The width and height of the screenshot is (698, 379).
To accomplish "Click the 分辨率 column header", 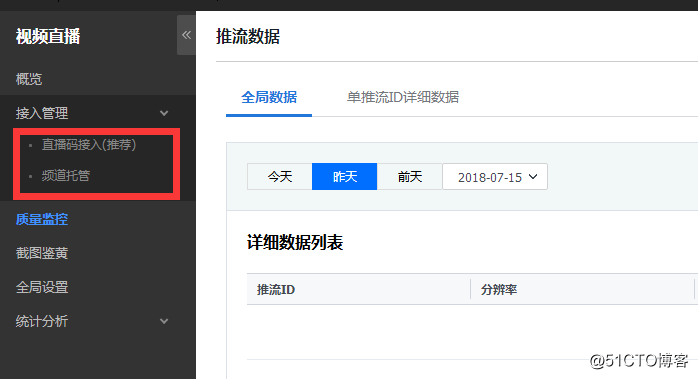I will pos(499,290).
